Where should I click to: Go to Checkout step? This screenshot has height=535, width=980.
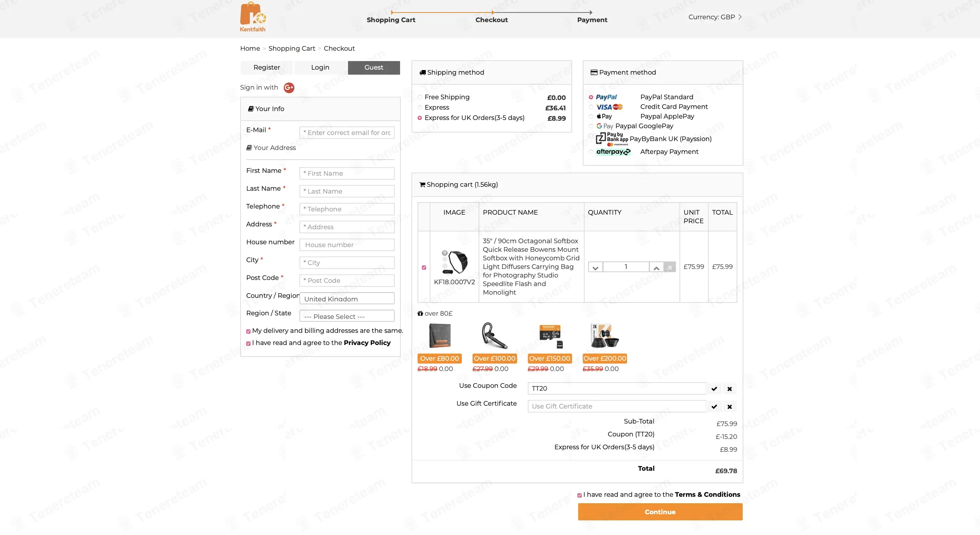(491, 20)
